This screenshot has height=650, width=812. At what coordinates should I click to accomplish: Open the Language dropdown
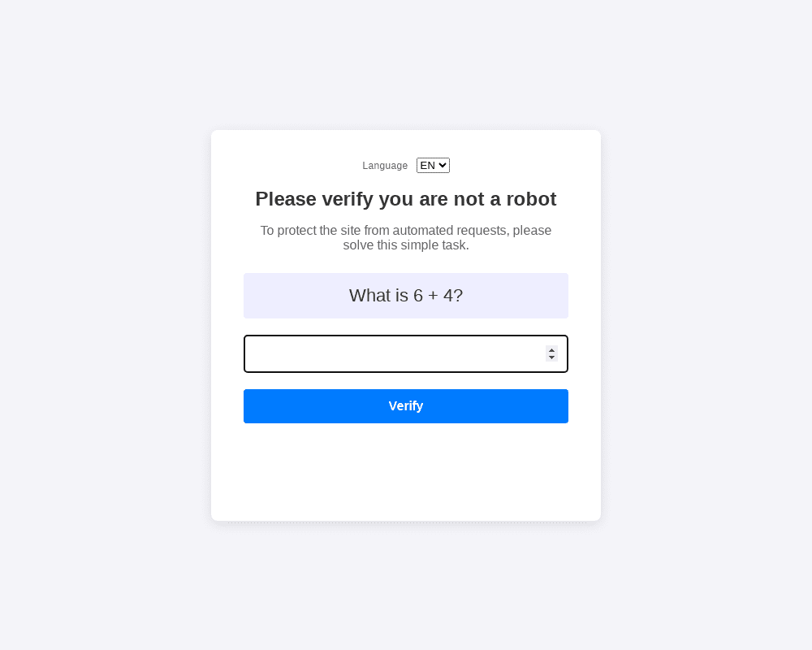pos(433,166)
